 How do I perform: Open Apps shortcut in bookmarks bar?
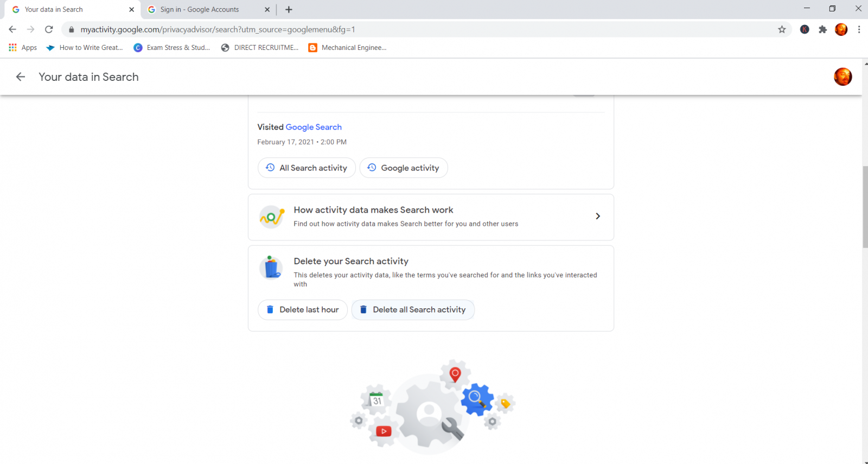[x=23, y=48]
